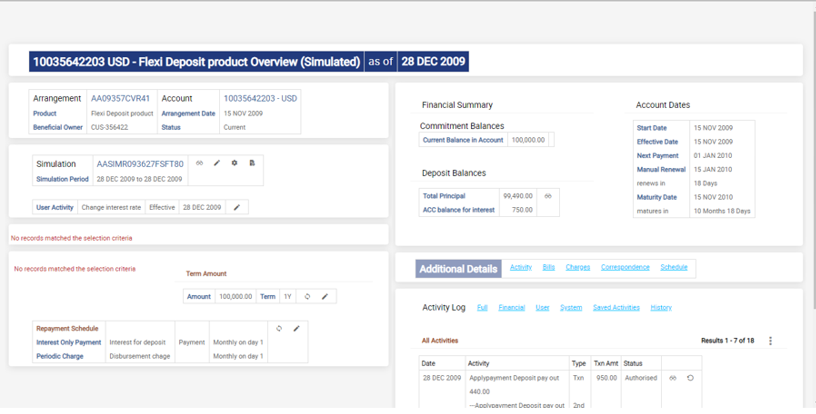Click the pencil icon in Term Amount row

click(x=325, y=297)
